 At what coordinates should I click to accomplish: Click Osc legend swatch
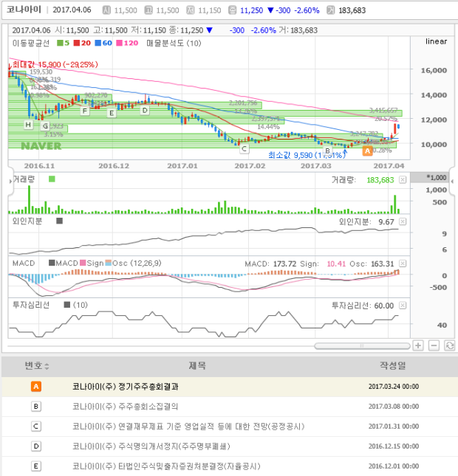[109, 263]
